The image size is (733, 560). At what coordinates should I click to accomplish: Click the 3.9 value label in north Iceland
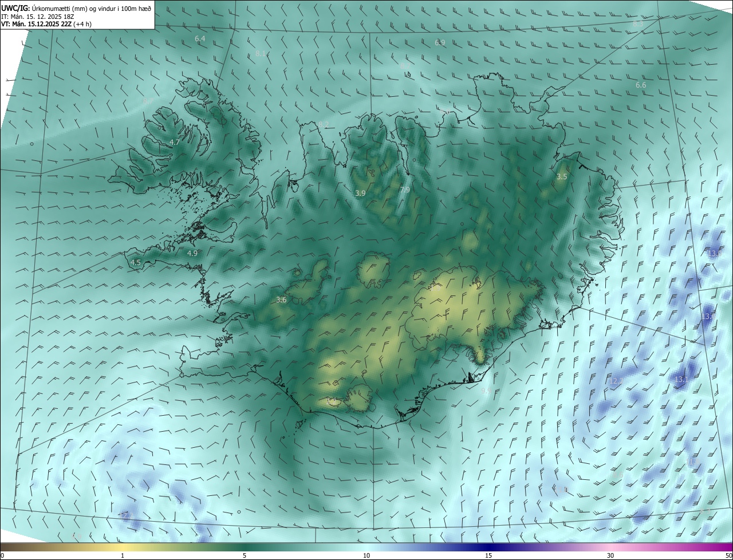pos(360,194)
